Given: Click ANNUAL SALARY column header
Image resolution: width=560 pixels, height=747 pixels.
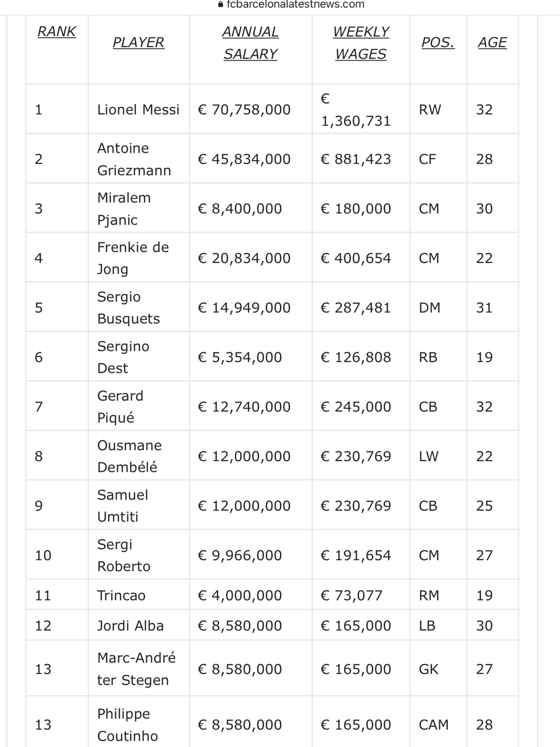Looking at the screenshot, I should coord(250,43).
